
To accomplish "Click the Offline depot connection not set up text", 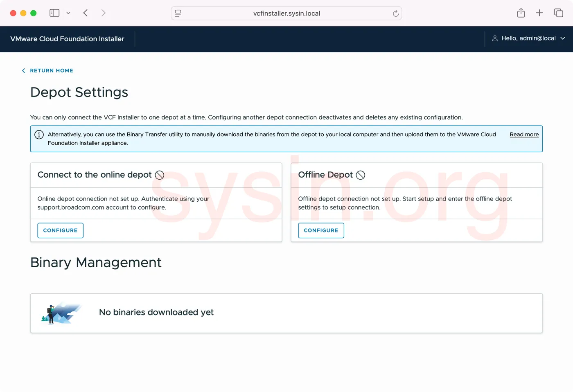I will click(405, 203).
